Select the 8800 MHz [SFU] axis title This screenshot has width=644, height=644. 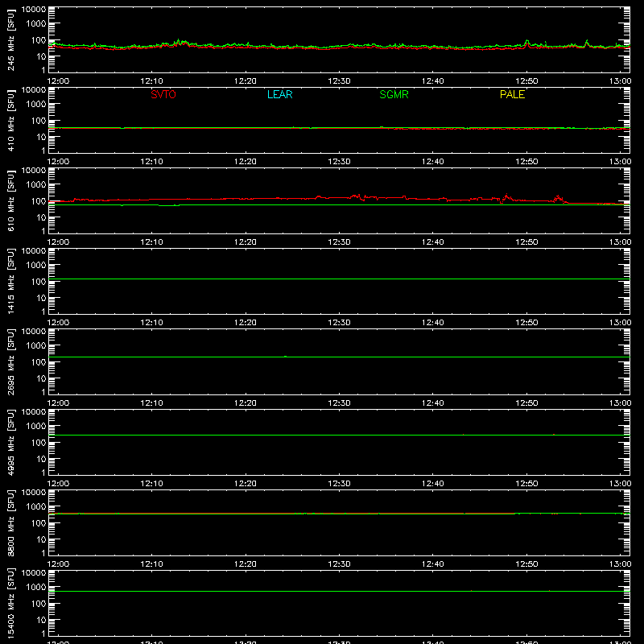(10, 522)
